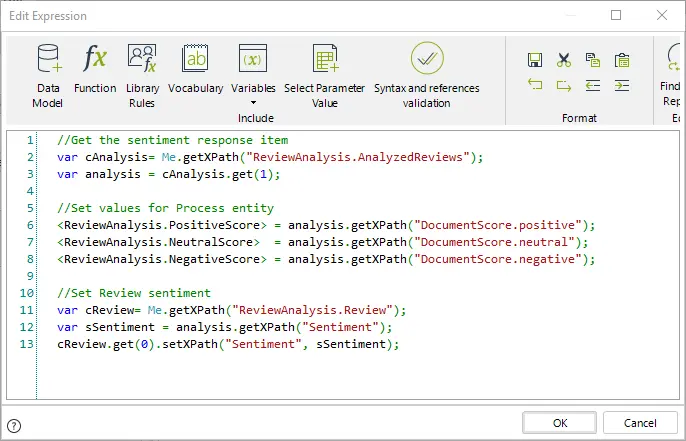Run Syntax and references validation
This screenshot has width=686, height=441.
pyautogui.click(x=427, y=76)
